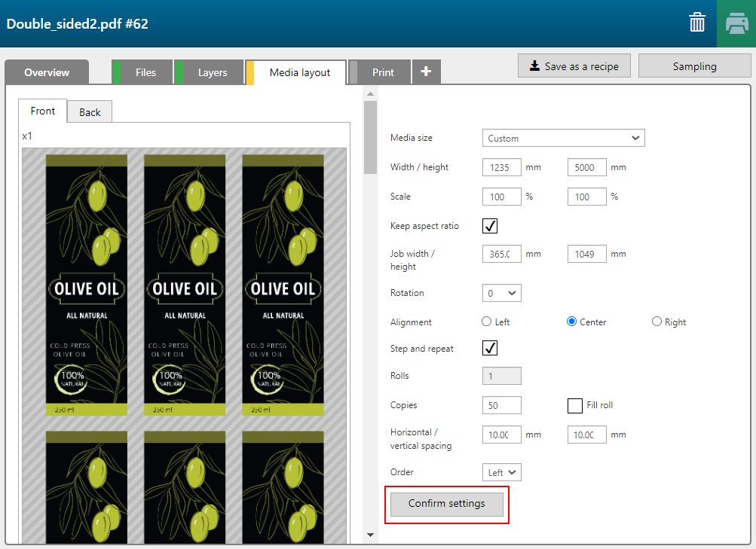Open the Media size dropdown

563,138
